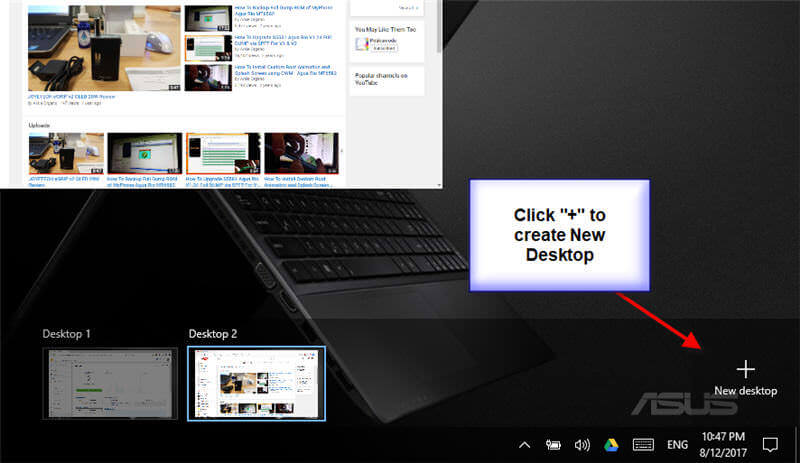Play the large JOYETECH featured video
The height and width of the screenshot is (463, 800).
pos(104,48)
